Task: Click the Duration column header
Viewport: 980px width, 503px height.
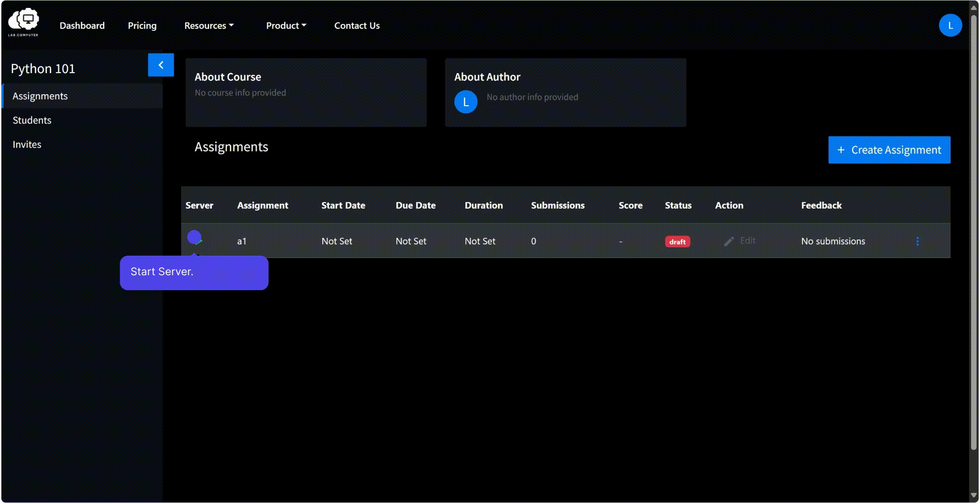Action: pos(483,205)
